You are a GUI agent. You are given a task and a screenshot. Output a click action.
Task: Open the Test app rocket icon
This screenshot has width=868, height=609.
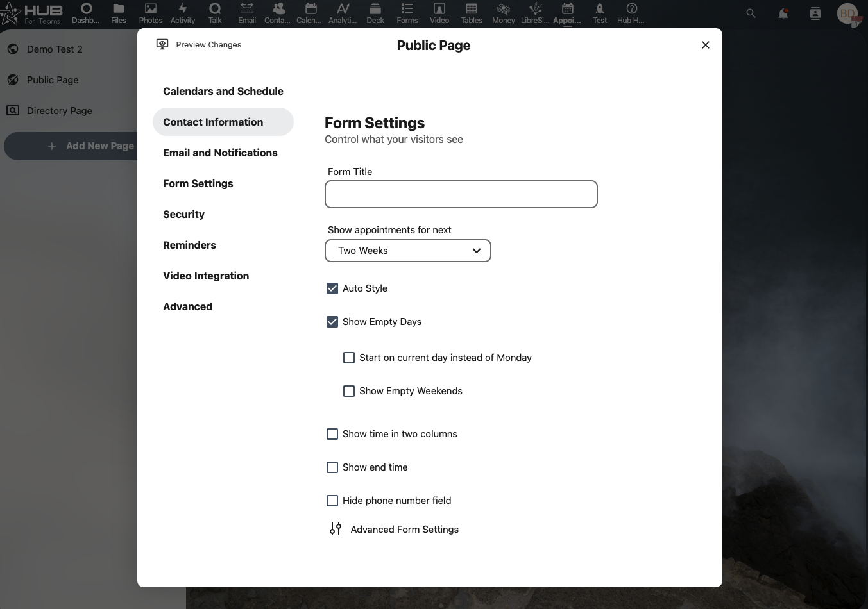[600, 9]
